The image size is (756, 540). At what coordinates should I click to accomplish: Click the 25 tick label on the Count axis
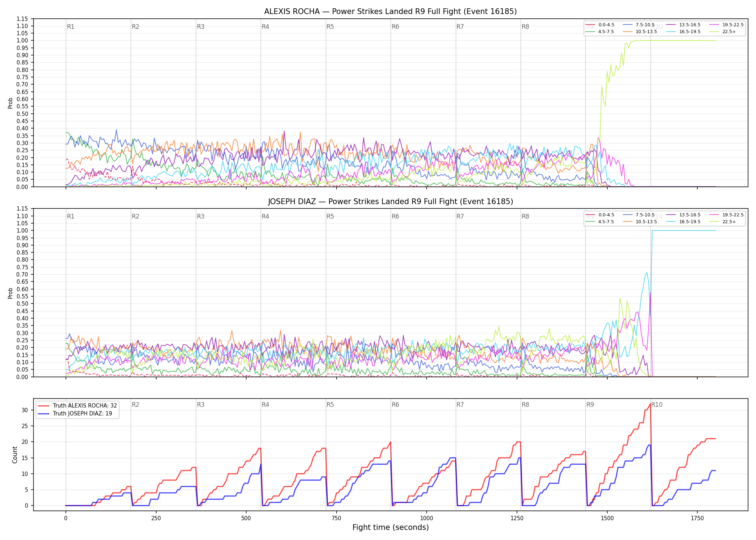25,426
